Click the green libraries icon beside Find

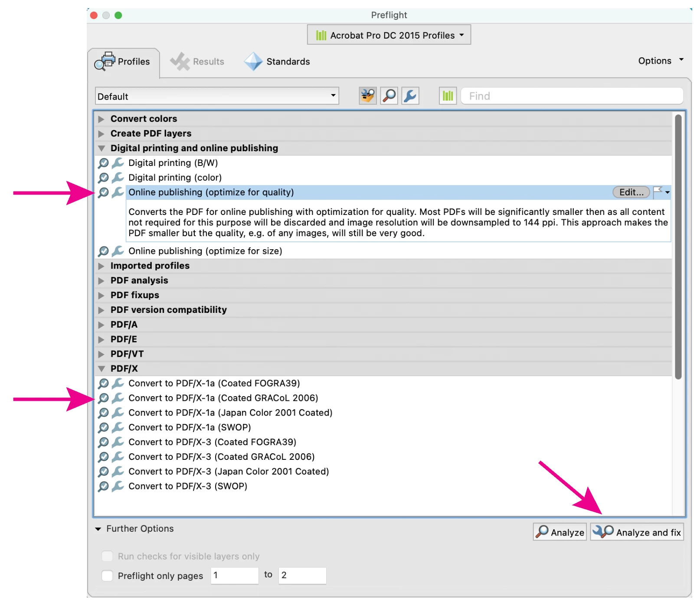[448, 96]
